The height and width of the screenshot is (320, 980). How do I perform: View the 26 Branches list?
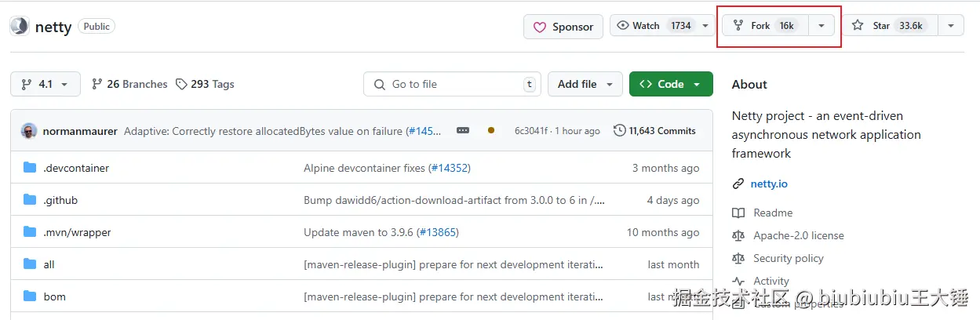[129, 84]
